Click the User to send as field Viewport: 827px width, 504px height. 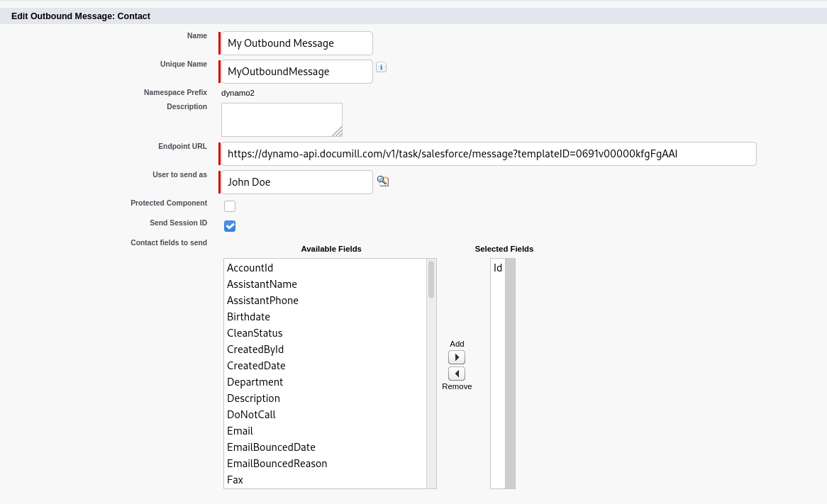tap(296, 182)
